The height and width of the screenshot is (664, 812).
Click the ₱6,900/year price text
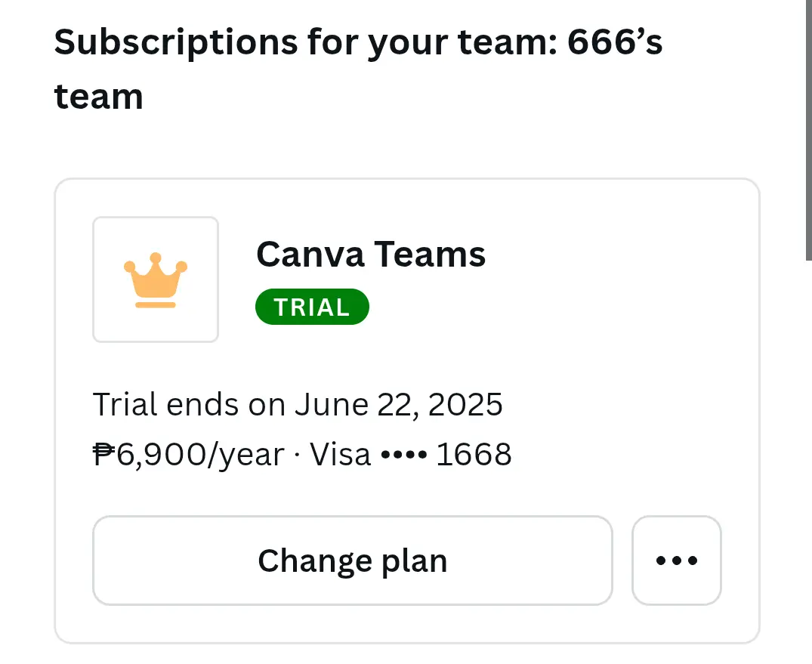coord(189,455)
